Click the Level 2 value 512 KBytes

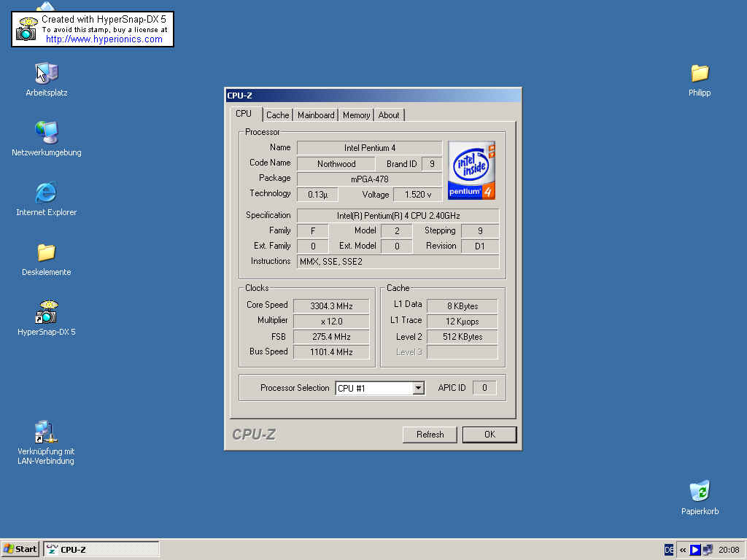coord(462,337)
